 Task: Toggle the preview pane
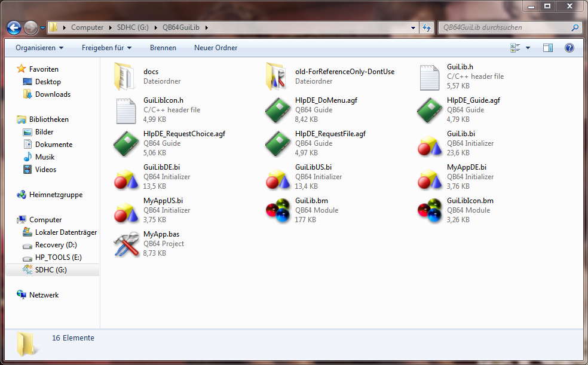(548, 48)
